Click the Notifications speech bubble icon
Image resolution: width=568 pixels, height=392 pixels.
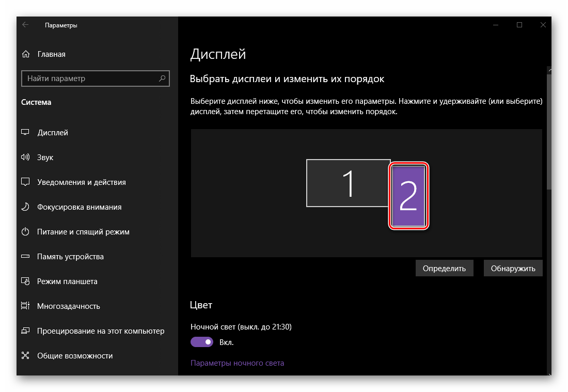(x=25, y=182)
